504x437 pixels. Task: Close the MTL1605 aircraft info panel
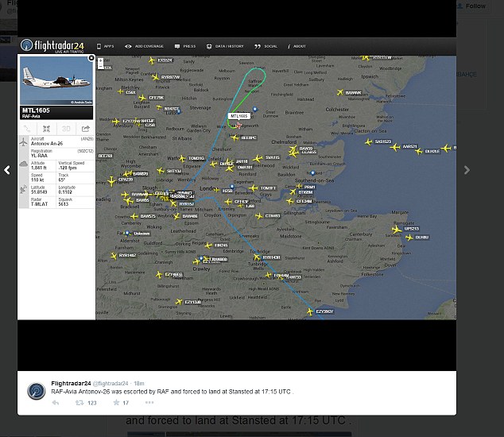(x=91, y=58)
